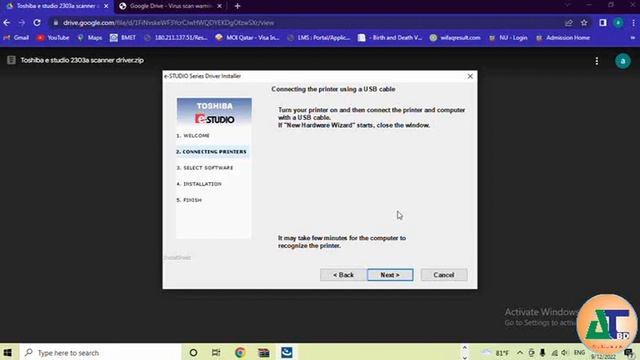Open the Admission Home bookmark

click(563, 38)
